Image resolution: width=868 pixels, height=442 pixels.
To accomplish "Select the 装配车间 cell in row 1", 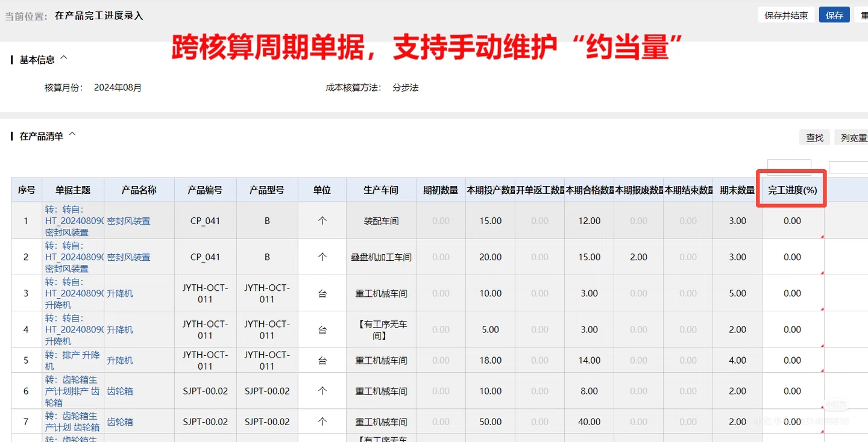I will 381,221.
